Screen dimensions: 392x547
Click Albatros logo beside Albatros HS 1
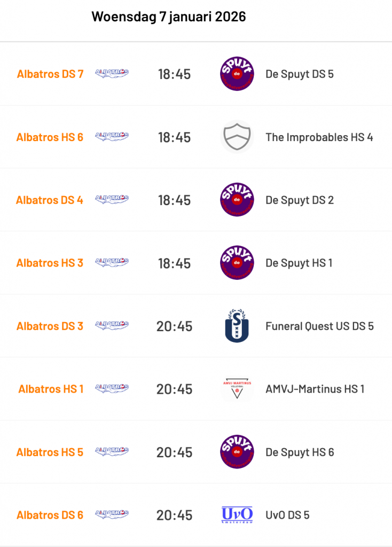[x=112, y=389]
